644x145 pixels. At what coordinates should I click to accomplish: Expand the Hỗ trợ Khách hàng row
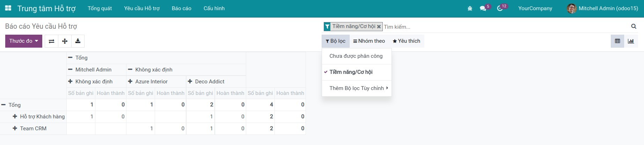click(x=15, y=117)
